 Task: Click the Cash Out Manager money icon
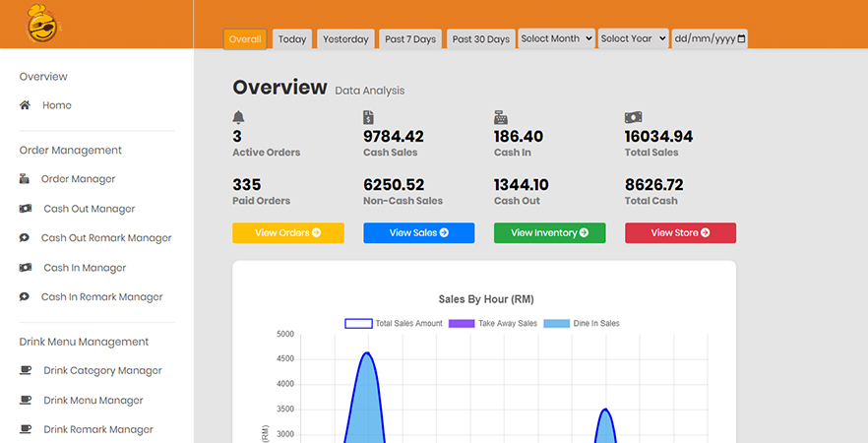[25, 209]
